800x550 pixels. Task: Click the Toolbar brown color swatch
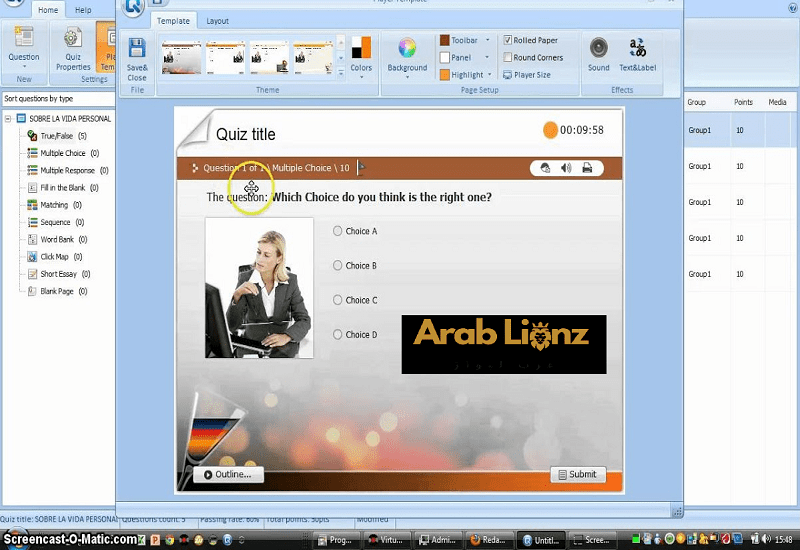pyautogui.click(x=444, y=40)
